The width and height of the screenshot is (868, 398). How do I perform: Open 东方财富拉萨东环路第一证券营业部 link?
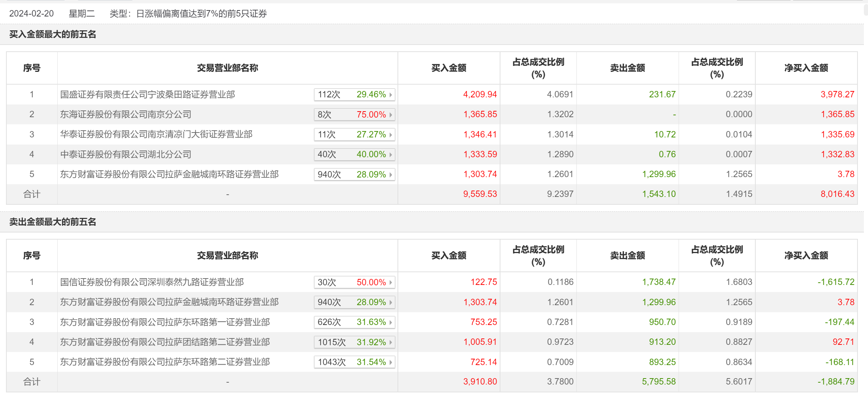click(x=165, y=322)
